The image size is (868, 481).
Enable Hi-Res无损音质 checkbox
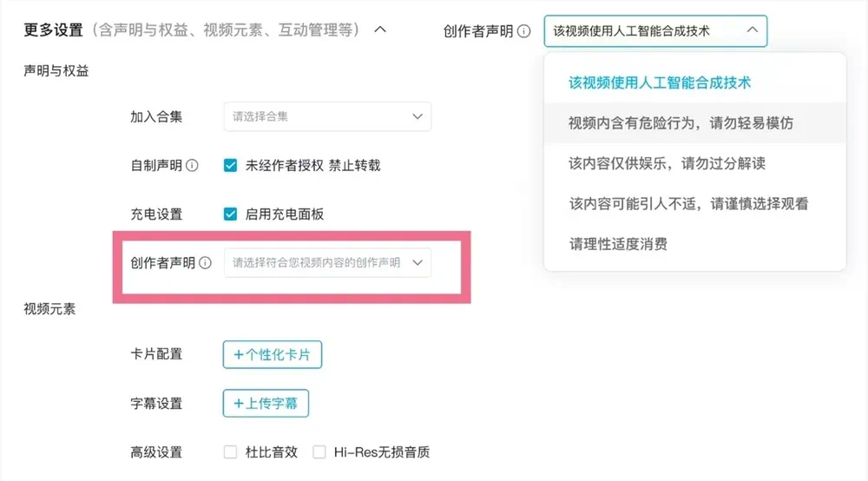(319, 451)
